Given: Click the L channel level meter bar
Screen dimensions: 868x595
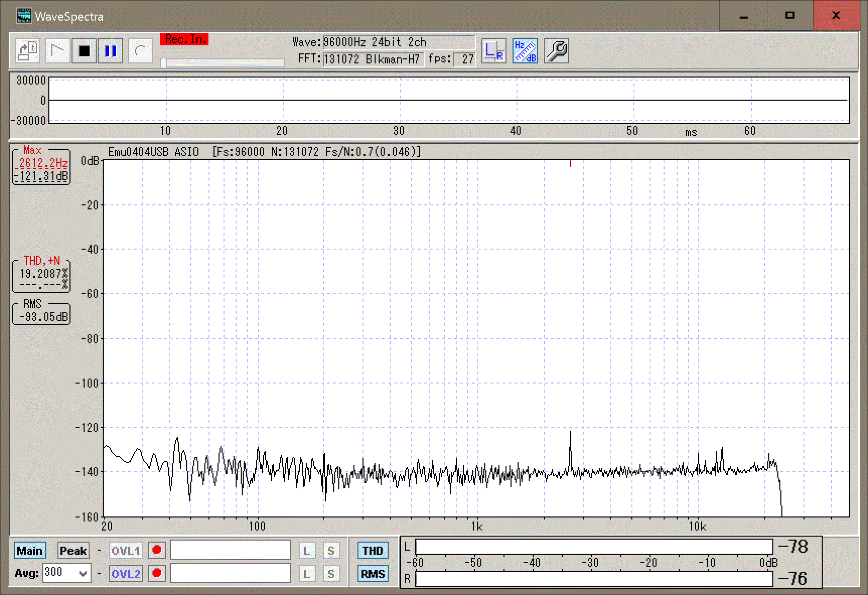Looking at the screenshot, I should (594, 547).
